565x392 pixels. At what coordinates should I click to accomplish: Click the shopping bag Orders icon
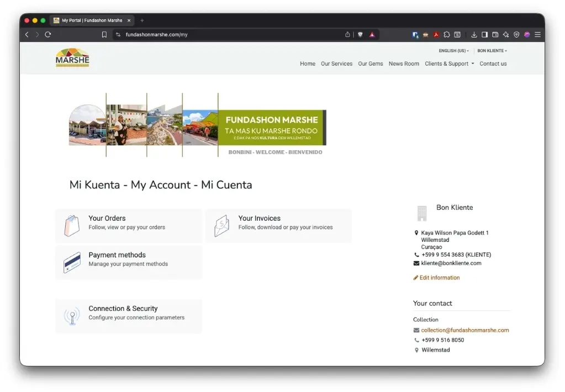pyautogui.click(x=72, y=226)
